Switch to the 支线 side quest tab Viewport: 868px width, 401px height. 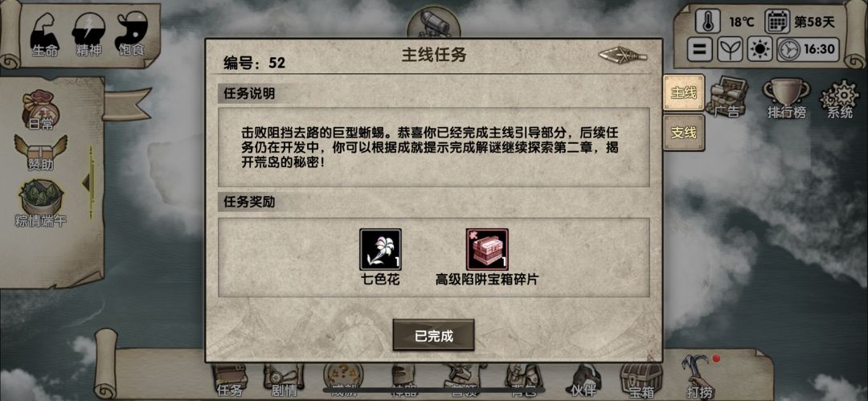[x=684, y=133]
